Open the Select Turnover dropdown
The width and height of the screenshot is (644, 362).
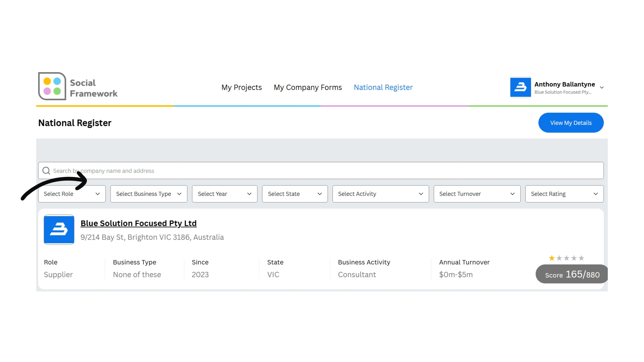[x=477, y=194]
